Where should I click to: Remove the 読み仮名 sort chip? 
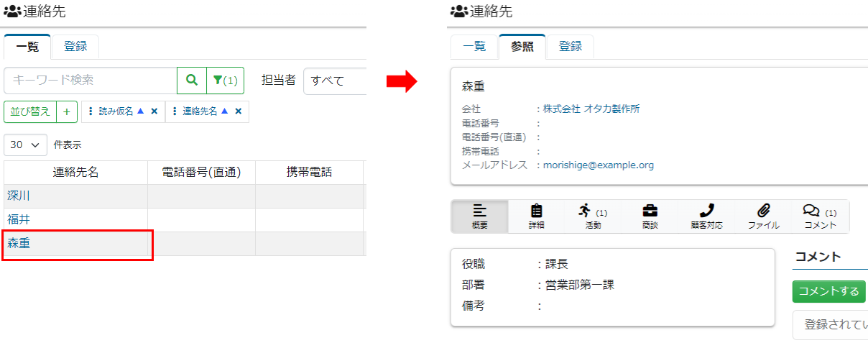pyautogui.click(x=154, y=111)
